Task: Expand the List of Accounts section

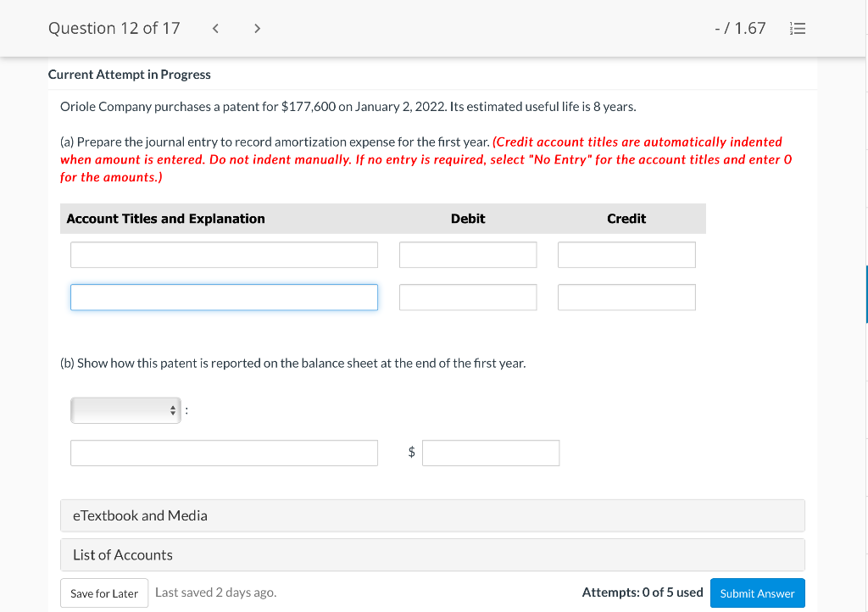Action: [x=432, y=554]
